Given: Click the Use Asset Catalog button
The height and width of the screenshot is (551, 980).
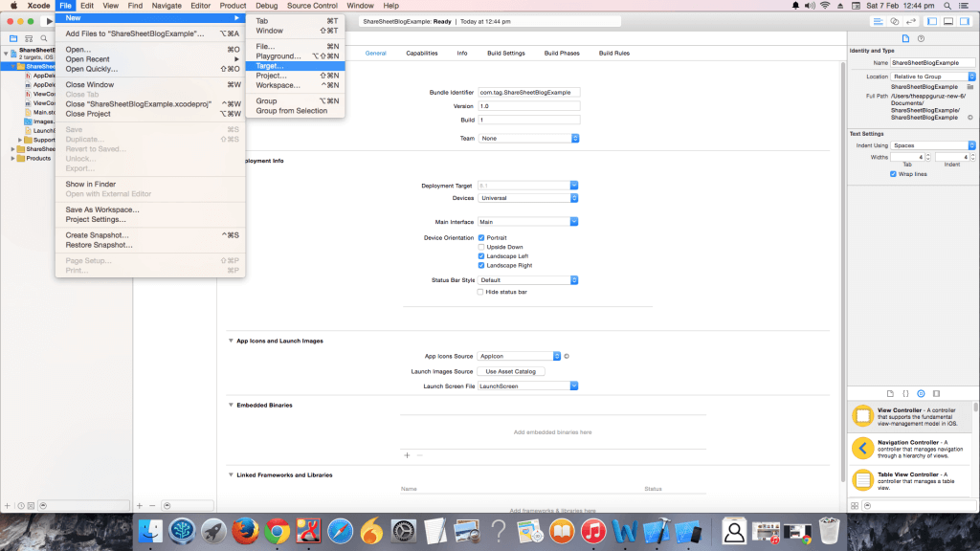Looking at the screenshot, I should 511,371.
